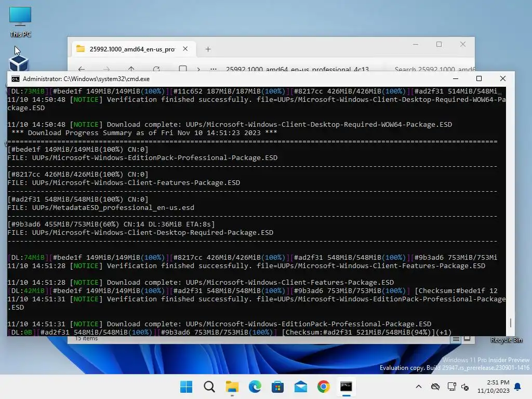Click the File Explorer address path

(297, 69)
